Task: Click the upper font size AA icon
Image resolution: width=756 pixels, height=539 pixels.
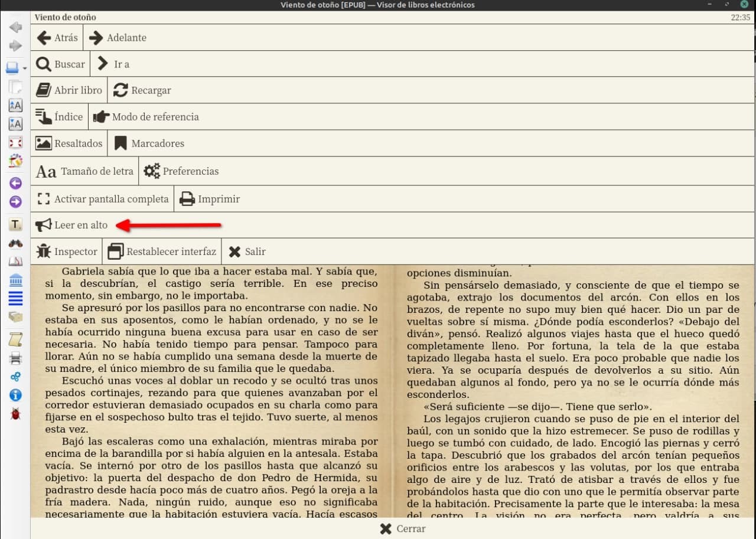Action: 15,105
